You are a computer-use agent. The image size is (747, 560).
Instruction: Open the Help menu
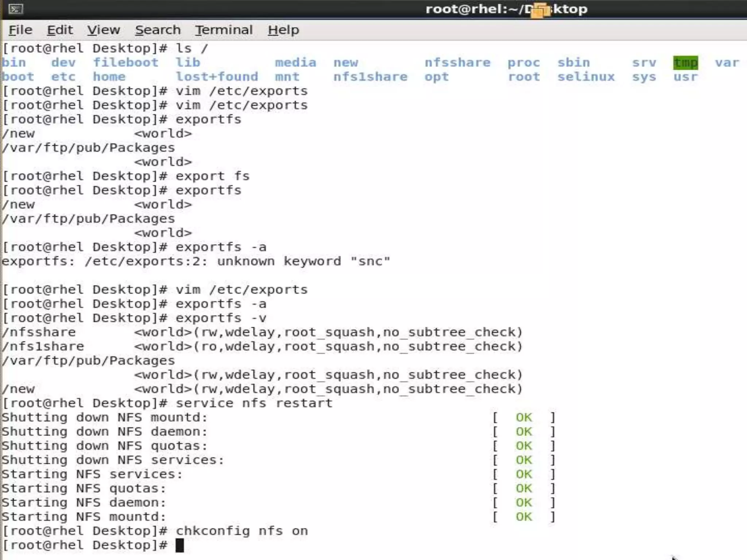(x=283, y=30)
